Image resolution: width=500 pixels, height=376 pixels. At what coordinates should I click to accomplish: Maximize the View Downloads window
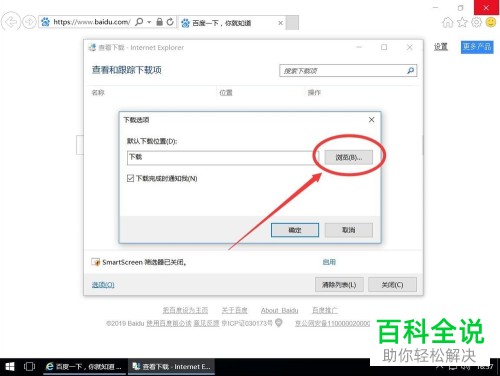384,47
